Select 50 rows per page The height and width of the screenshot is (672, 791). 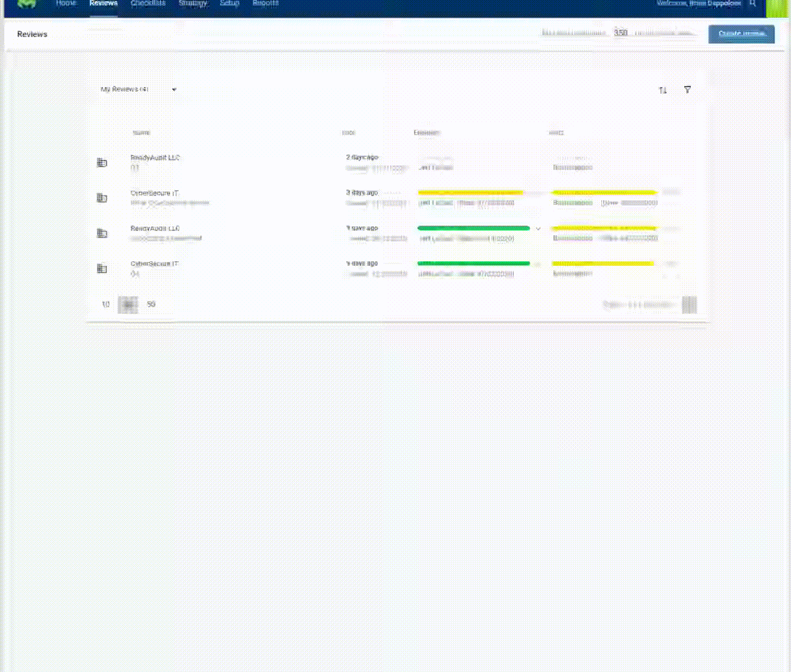[x=151, y=304]
